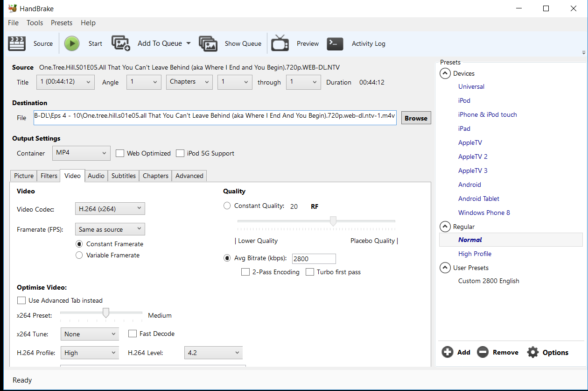The width and height of the screenshot is (588, 391).
Task: Open the Help menu
Action: (88, 22)
